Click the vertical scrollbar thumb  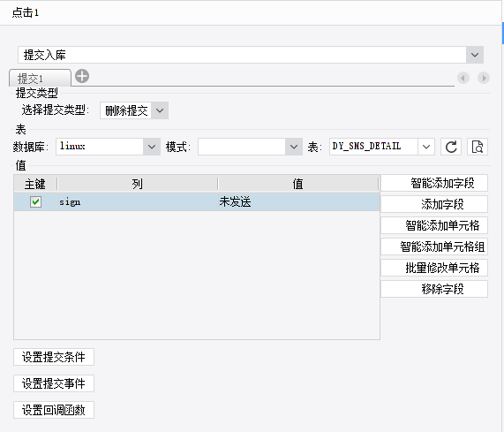tap(503, 33)
